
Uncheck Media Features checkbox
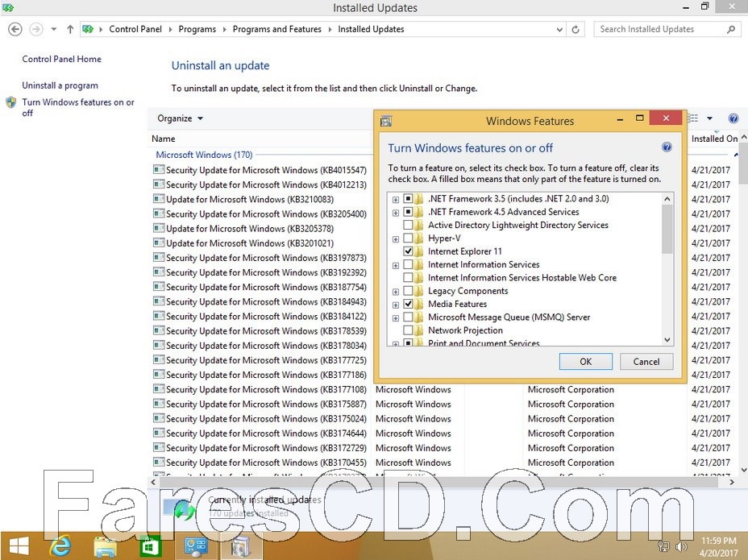[x=408, y=304]
